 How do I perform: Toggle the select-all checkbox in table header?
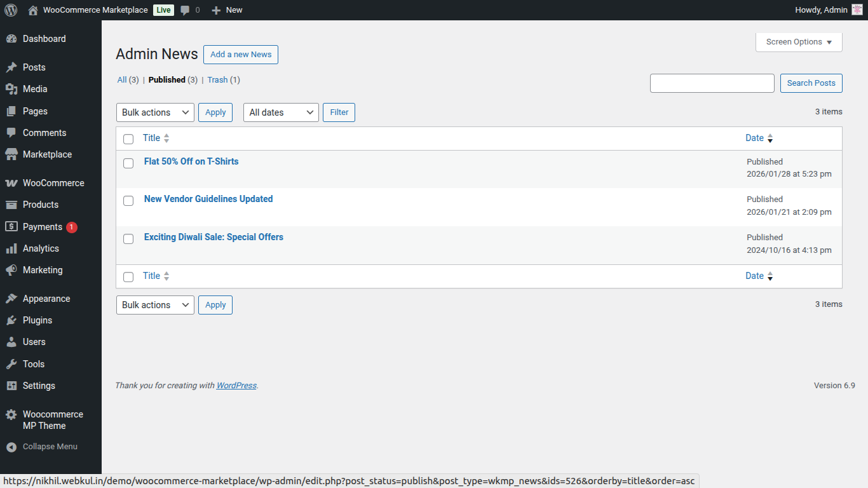128,139
